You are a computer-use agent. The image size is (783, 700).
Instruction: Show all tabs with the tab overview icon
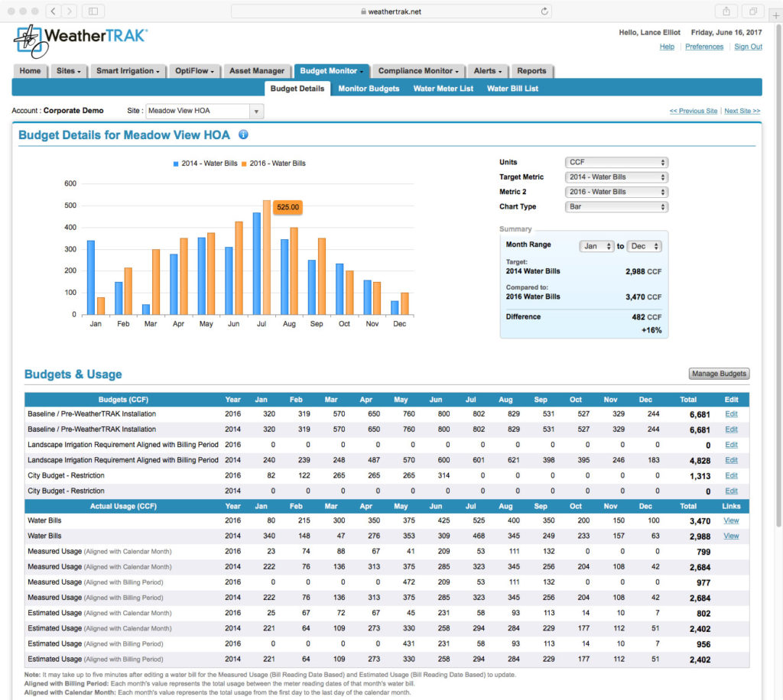tap(753, 11)
